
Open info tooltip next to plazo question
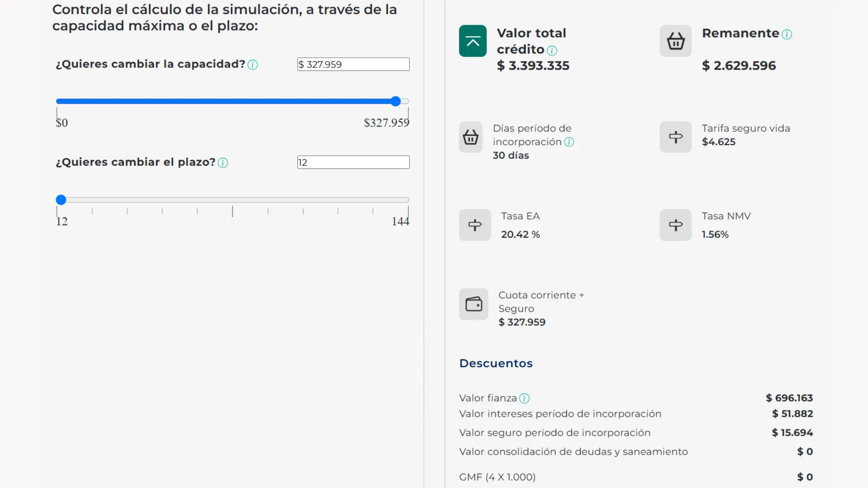pos(223,163)
